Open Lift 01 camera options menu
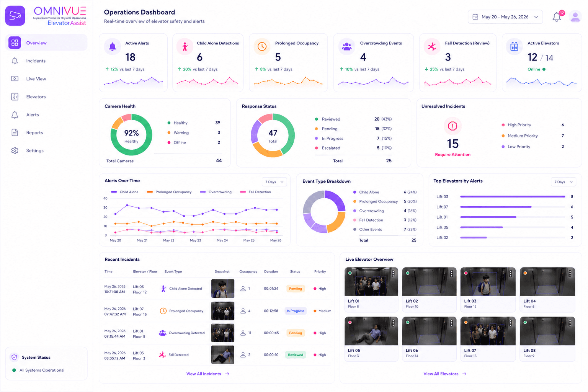588x392 pixels. pos(393,273)
